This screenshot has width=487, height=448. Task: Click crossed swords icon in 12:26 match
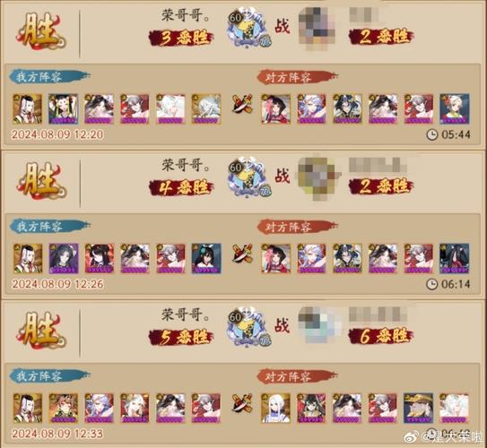(242, 254)
